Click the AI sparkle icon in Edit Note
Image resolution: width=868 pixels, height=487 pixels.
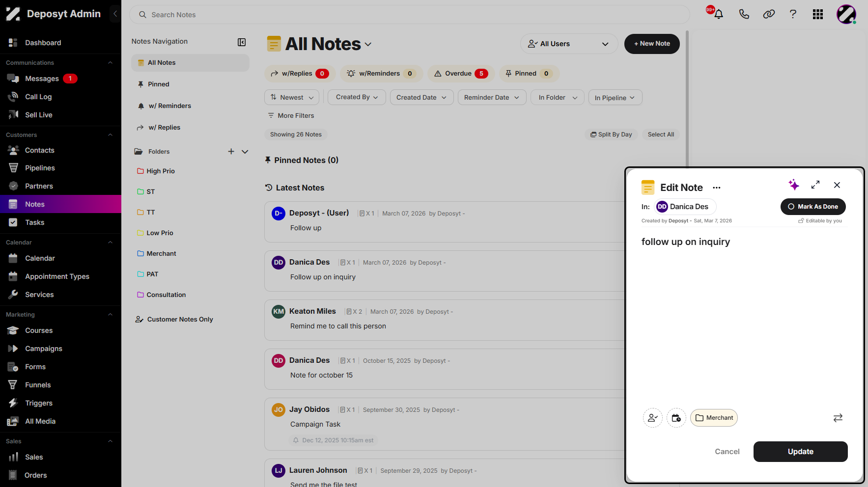(794, 185)
